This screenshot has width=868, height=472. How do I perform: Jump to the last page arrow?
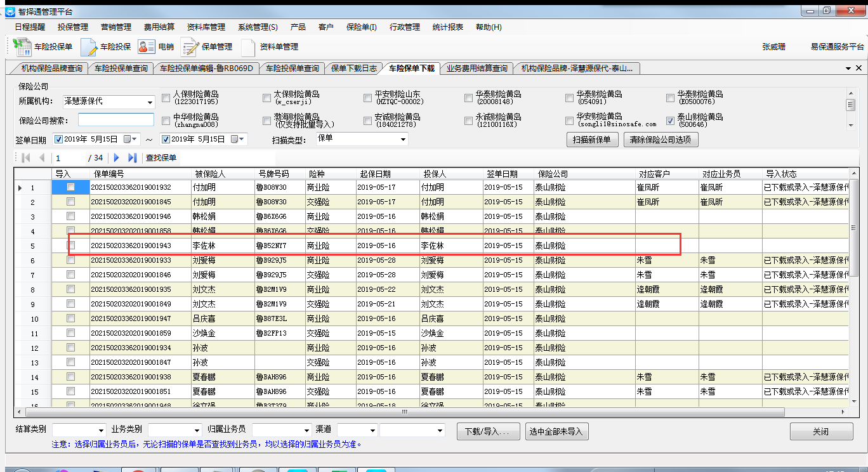coord(132,157)
